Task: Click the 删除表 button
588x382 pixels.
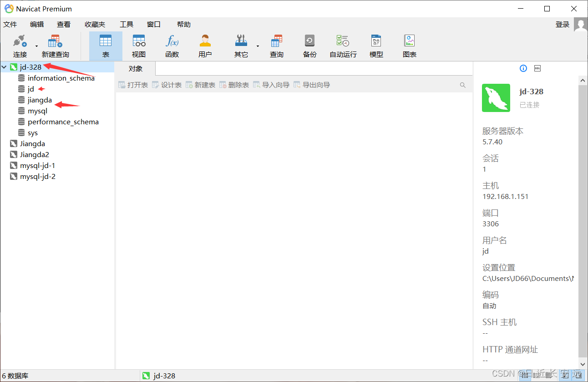Action: [234, 85]
